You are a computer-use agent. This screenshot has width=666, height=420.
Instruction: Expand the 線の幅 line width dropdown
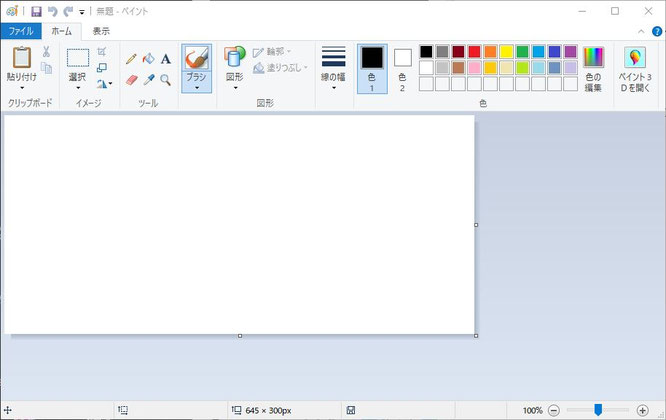coord(333,88)
